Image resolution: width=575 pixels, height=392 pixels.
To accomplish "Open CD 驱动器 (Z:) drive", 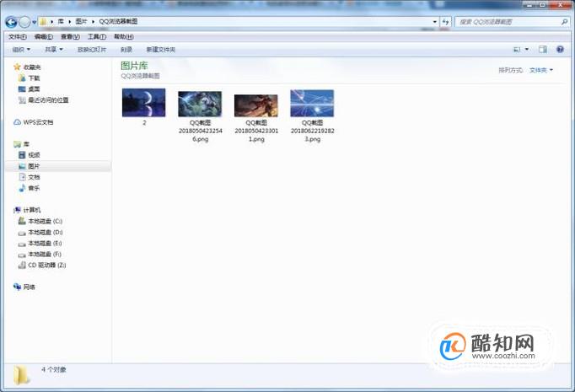I will pos(47,265).
